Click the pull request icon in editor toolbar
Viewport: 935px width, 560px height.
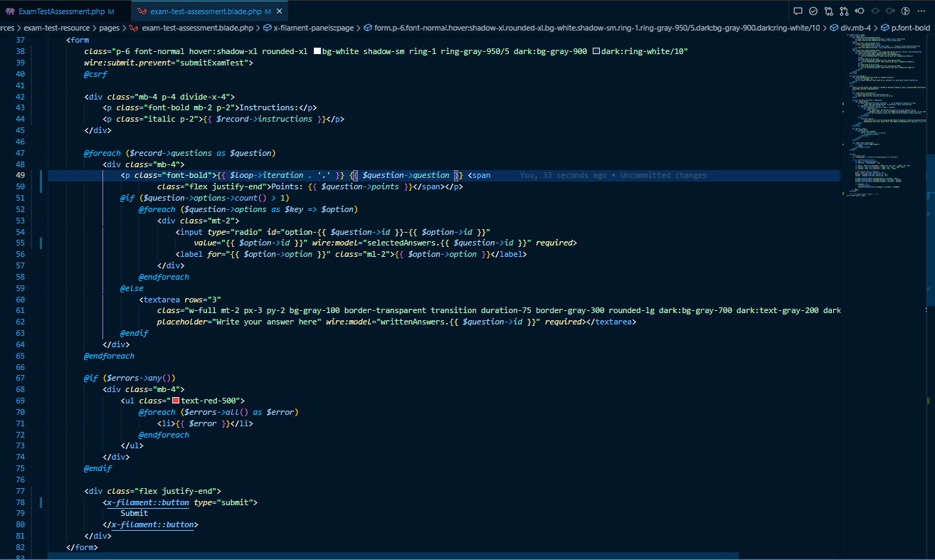[845, 11]
